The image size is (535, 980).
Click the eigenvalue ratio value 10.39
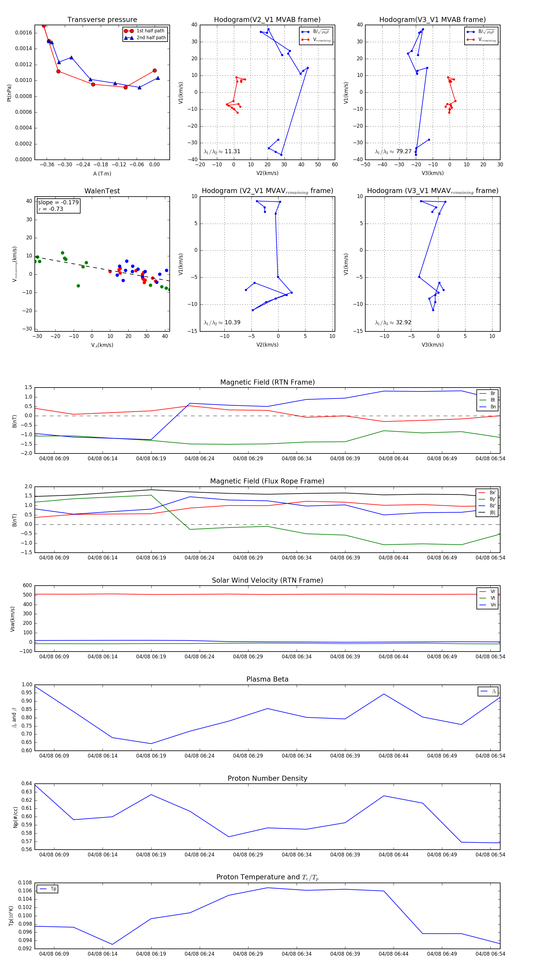[x=232, y=323]
